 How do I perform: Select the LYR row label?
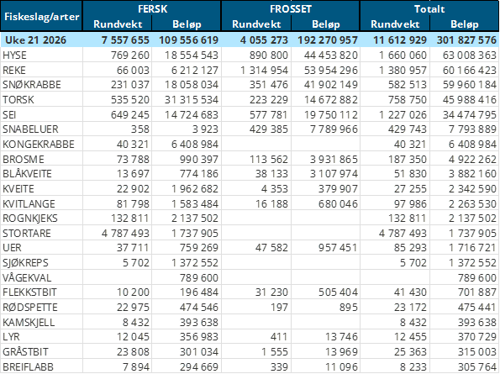click(x=11, y=337)
